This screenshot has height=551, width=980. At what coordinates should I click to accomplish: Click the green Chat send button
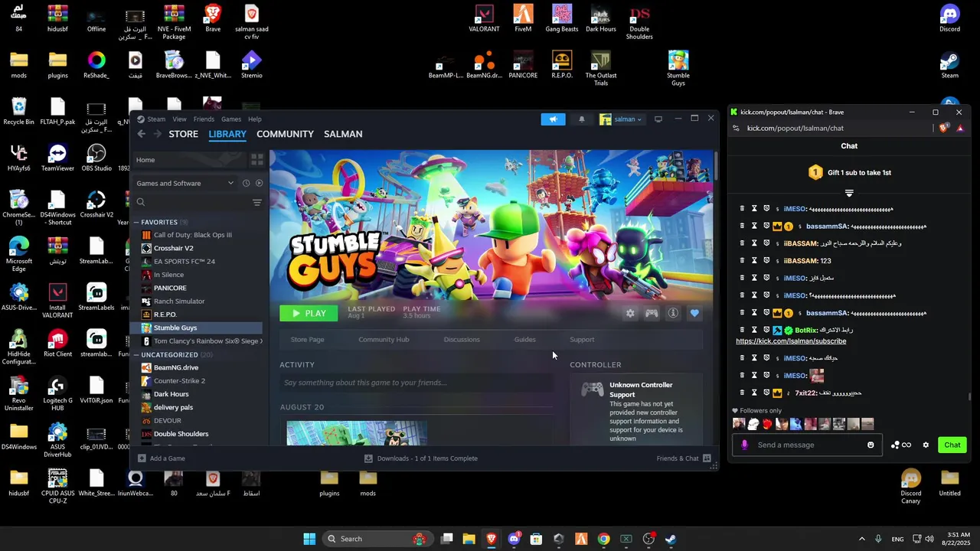click(x=952, y=445)
